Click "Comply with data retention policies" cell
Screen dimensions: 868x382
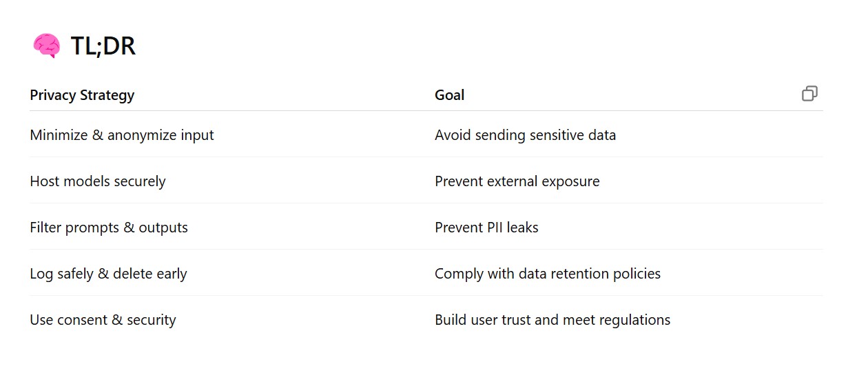547,274
